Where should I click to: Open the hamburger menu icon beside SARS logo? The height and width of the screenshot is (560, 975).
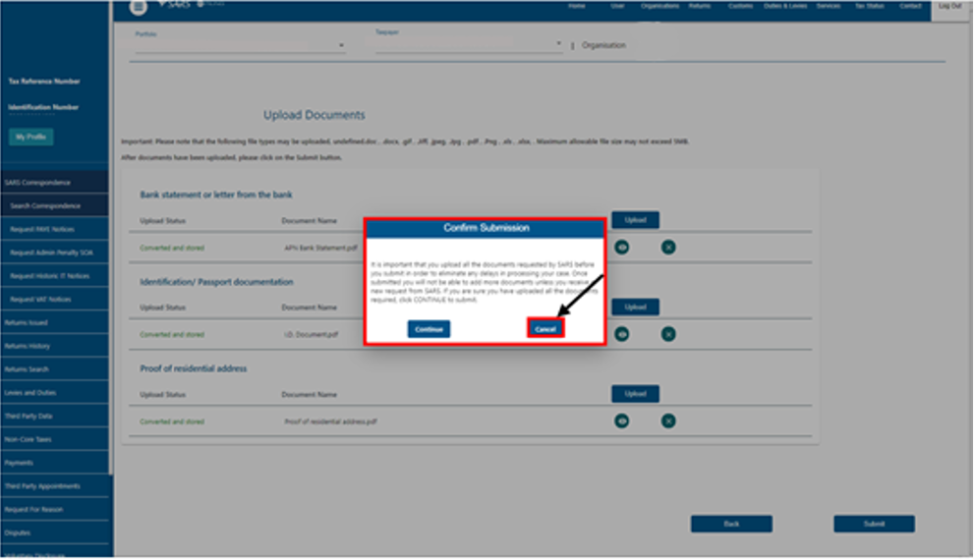(139, 7)
